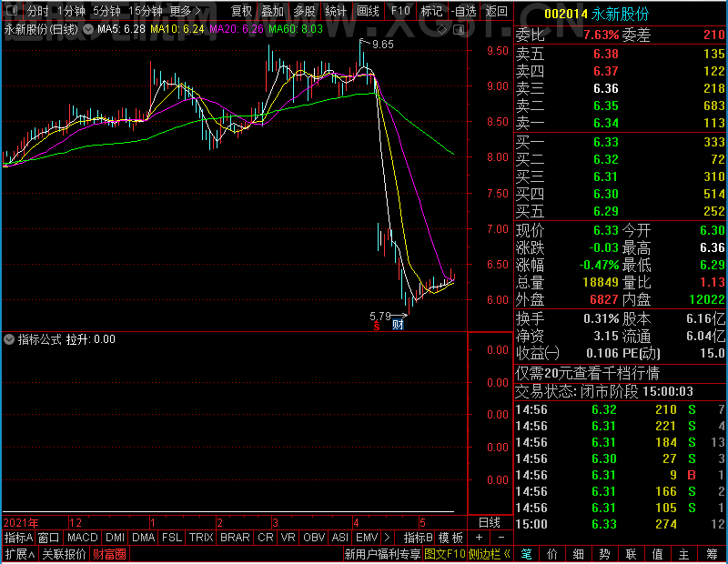Select the ASI indicator
728x564 pixels.
point(339,538)
